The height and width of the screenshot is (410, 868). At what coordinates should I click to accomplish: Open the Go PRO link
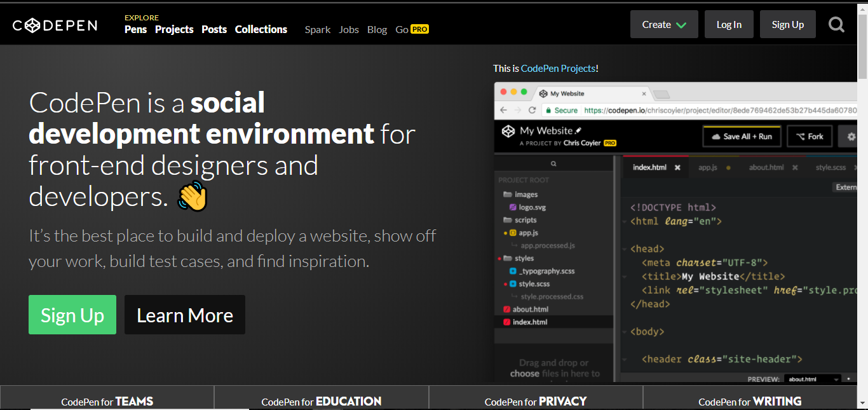point(412,29)
